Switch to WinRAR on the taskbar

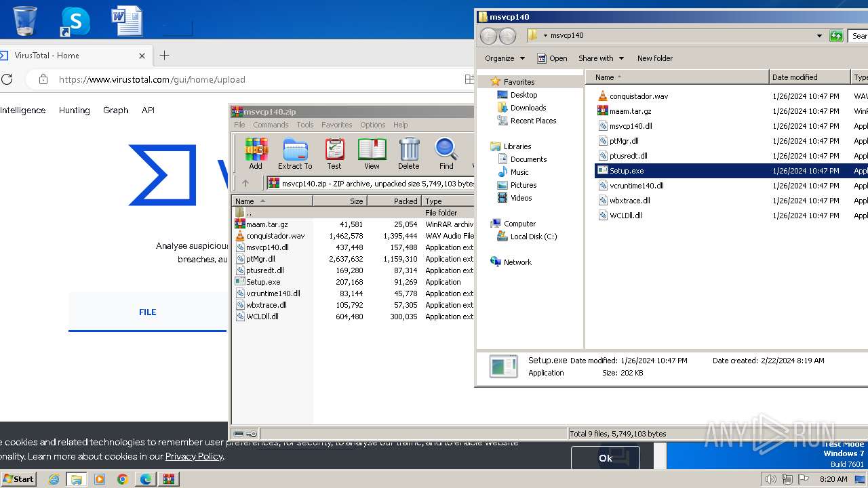169,479
